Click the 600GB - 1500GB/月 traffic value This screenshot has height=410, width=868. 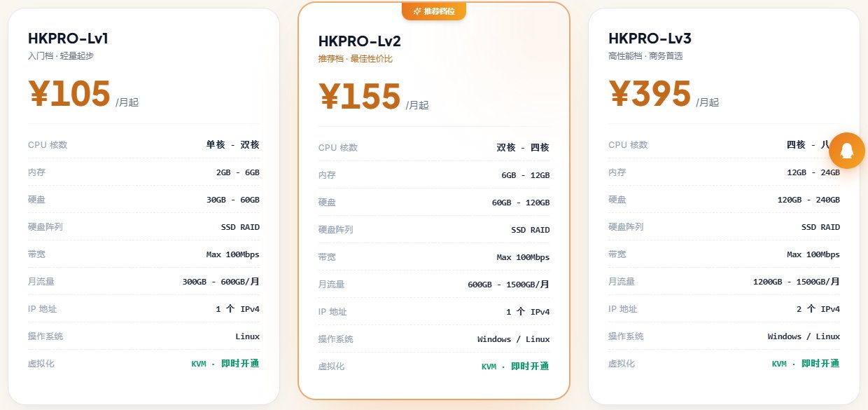coord(509,285)
